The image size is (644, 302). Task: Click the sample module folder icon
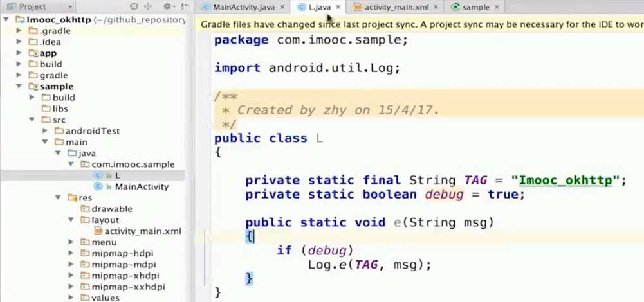(33, 86)
